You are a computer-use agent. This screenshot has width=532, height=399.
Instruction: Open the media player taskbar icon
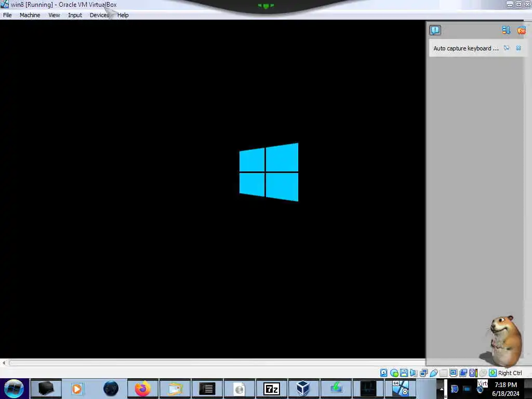coord(77,389)
